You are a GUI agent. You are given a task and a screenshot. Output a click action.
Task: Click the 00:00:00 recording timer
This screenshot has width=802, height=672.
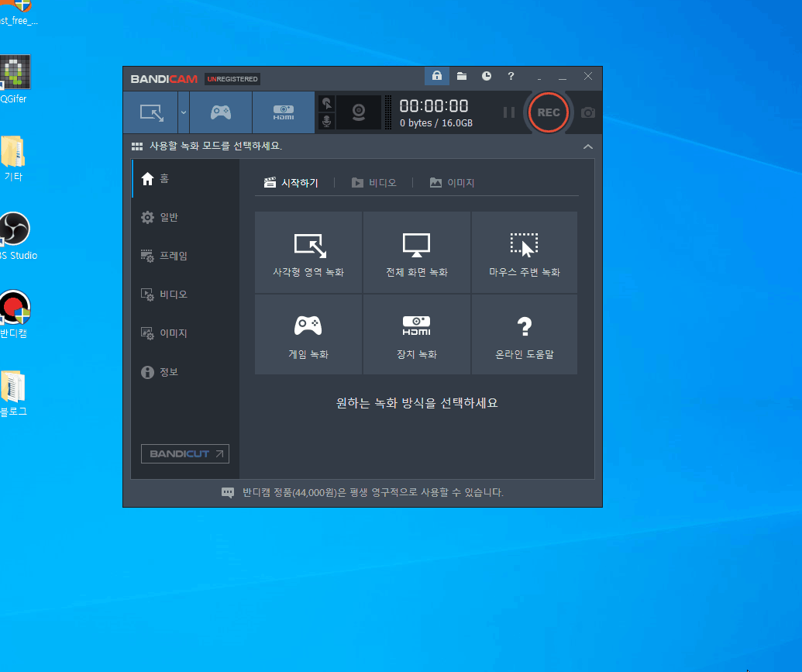click(434, 106)
